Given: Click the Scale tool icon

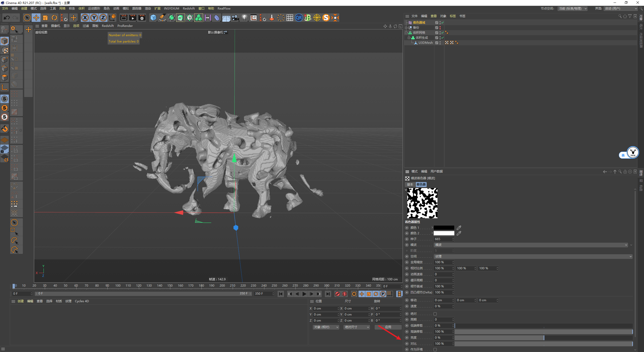Looking at the screenshot, I should [45, 18].
